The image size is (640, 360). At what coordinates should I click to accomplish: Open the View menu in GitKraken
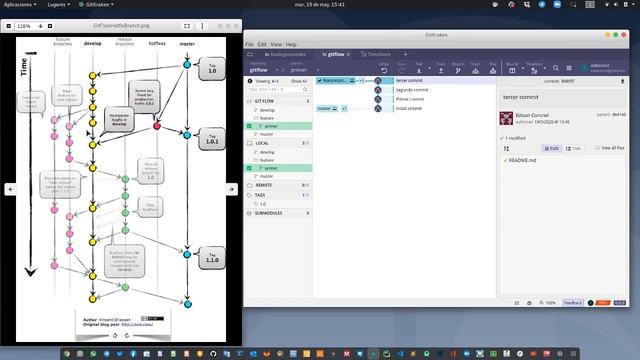276,44
